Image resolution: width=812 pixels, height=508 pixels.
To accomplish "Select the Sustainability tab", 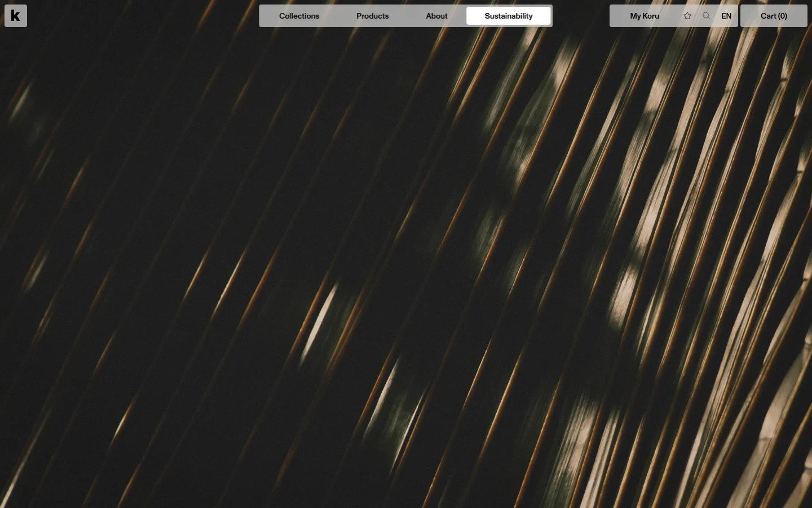I will point(509,16).
